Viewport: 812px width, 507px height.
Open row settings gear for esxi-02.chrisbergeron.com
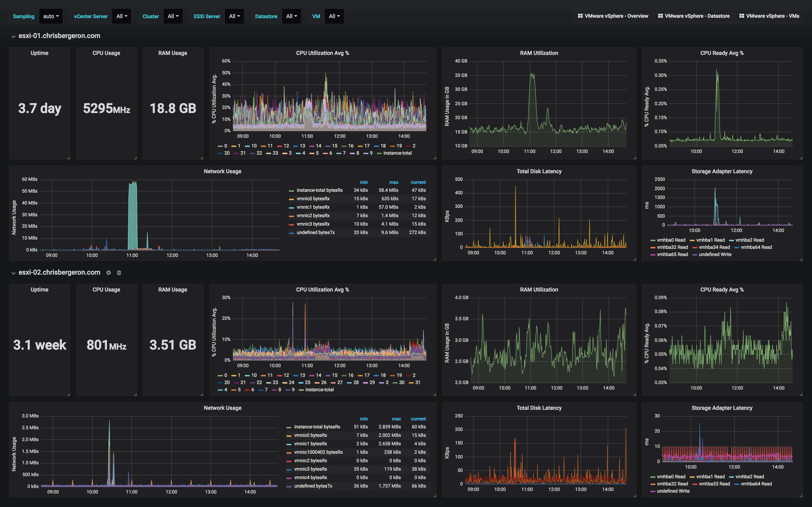(x=109, y=273)
